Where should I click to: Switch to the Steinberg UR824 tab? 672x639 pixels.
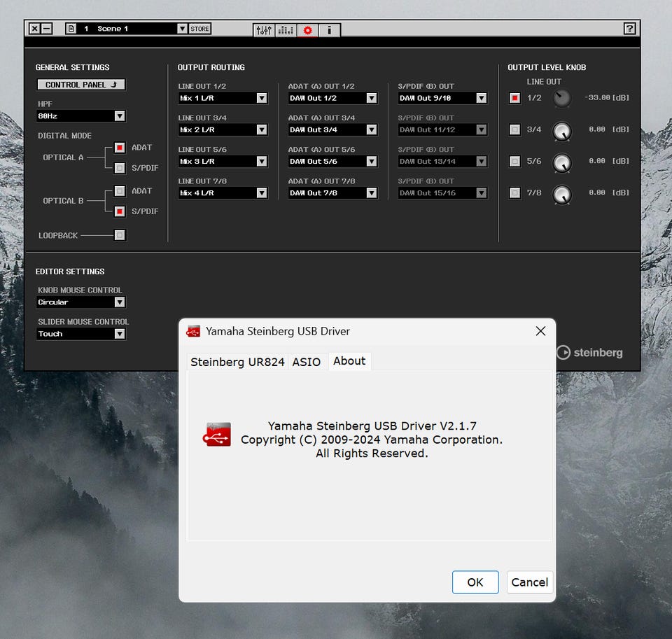[237, 362]
